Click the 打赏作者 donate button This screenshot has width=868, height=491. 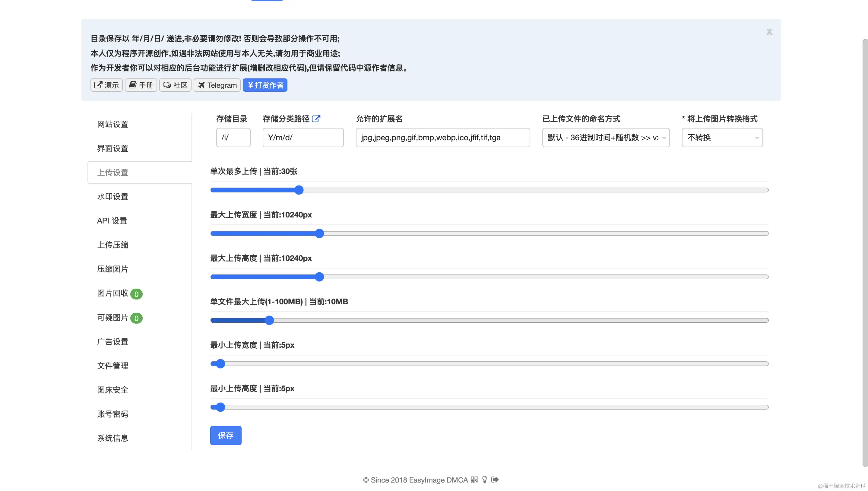(265, 85)
